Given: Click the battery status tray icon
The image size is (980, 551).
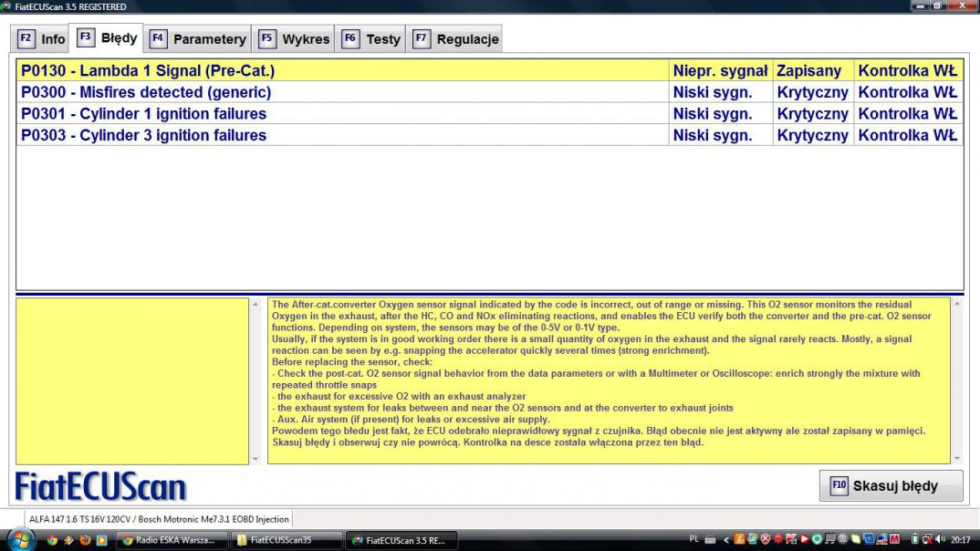Looking at the screenshot, I should [915, 539].
